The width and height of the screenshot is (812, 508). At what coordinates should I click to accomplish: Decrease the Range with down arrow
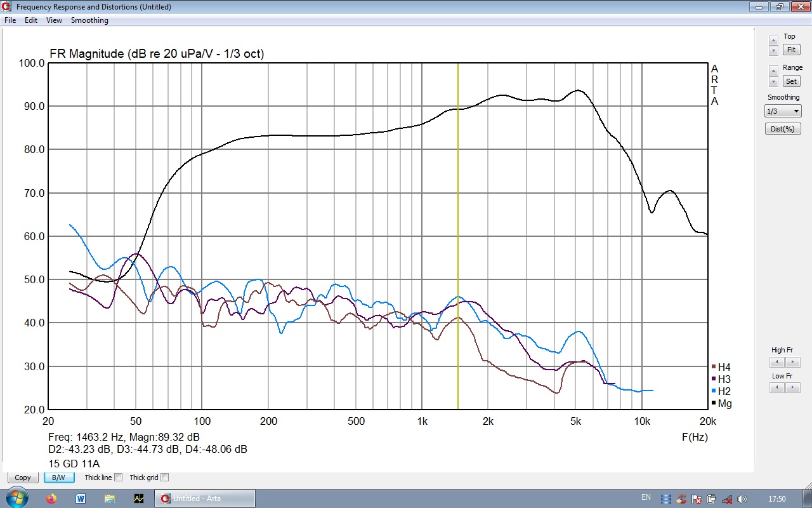[x=773, y=81]
